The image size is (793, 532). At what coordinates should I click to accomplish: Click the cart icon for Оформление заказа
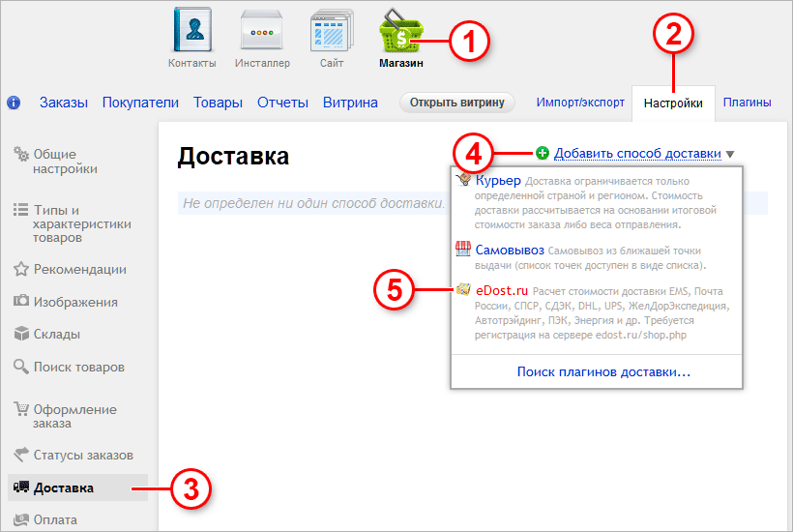point(20,408)
